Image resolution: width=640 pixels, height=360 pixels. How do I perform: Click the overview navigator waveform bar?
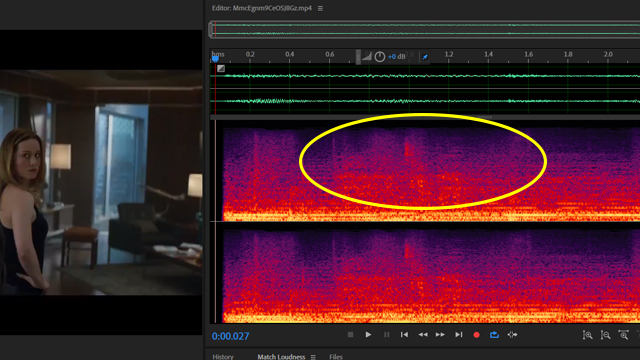coord(424,29)
